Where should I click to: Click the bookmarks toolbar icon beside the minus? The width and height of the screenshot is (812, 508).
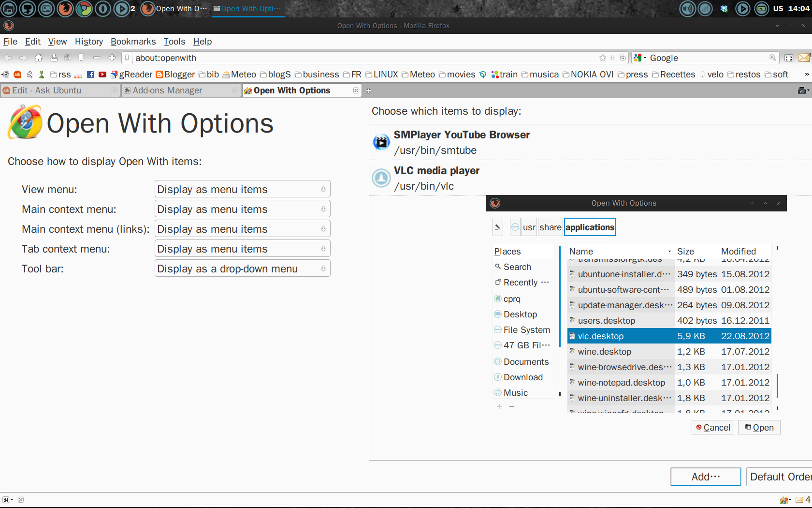81,58
